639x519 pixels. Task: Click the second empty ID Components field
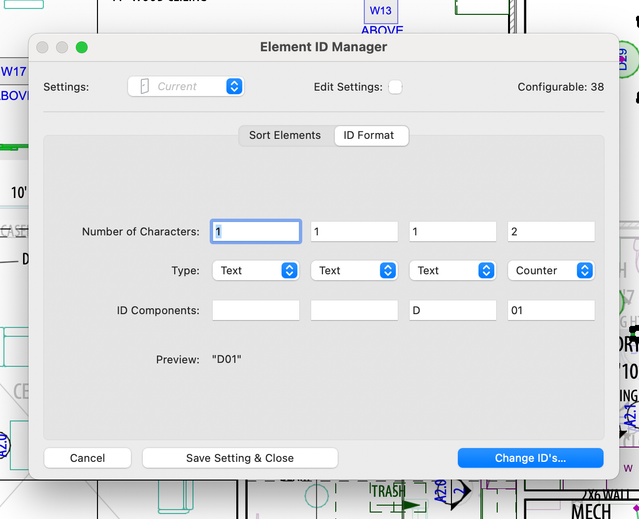pos(354,310)
